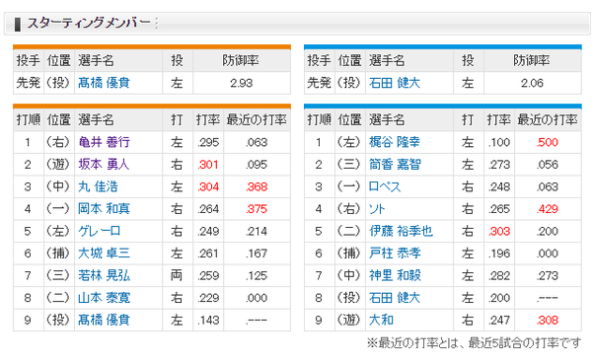
Task: Select batting average .248 for ロペス
Action: [499, 186]
